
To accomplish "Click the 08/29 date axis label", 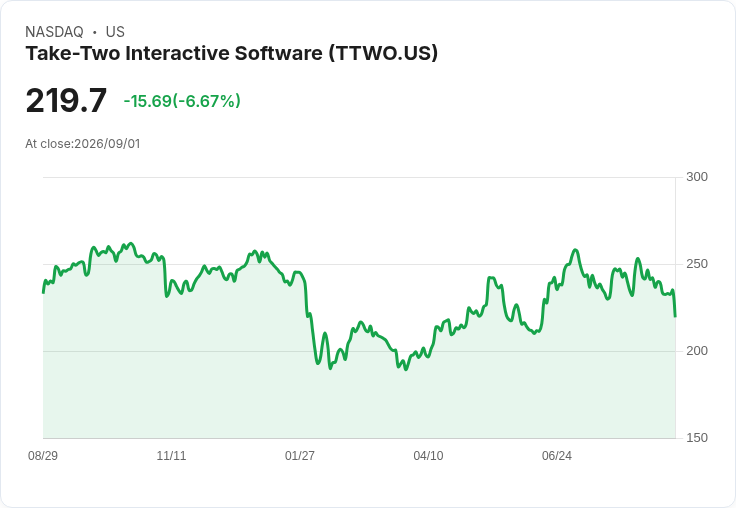I will (43, 455).
